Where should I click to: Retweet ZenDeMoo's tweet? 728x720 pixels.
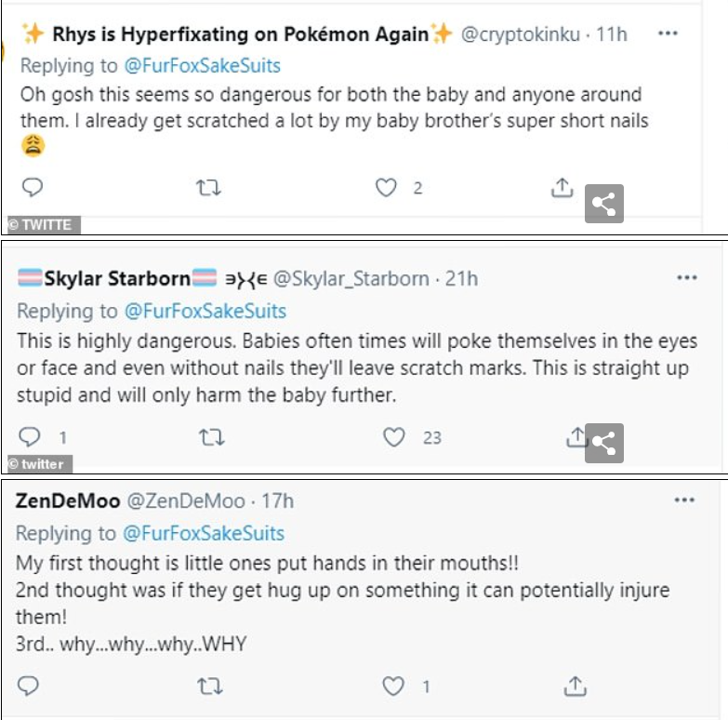point(212,687)
